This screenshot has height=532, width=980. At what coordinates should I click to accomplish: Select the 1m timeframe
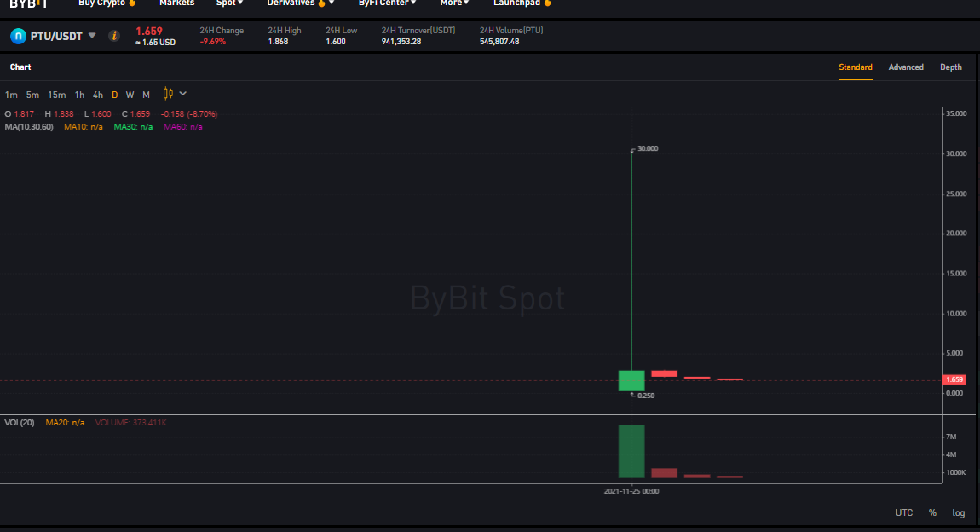pyautogui.click(x=11, y=95)
